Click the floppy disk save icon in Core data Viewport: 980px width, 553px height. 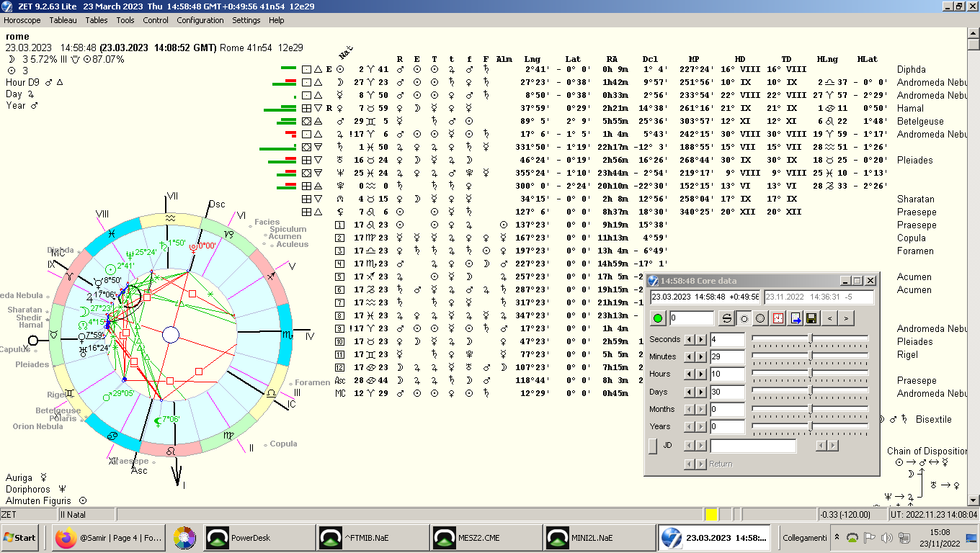(x=812, y=318)
